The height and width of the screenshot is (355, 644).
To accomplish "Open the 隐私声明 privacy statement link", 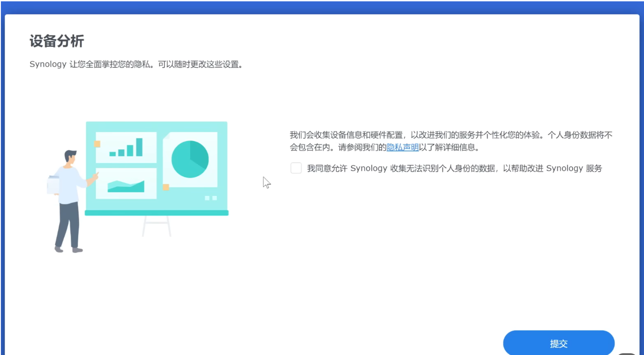I will pos(402,147).
